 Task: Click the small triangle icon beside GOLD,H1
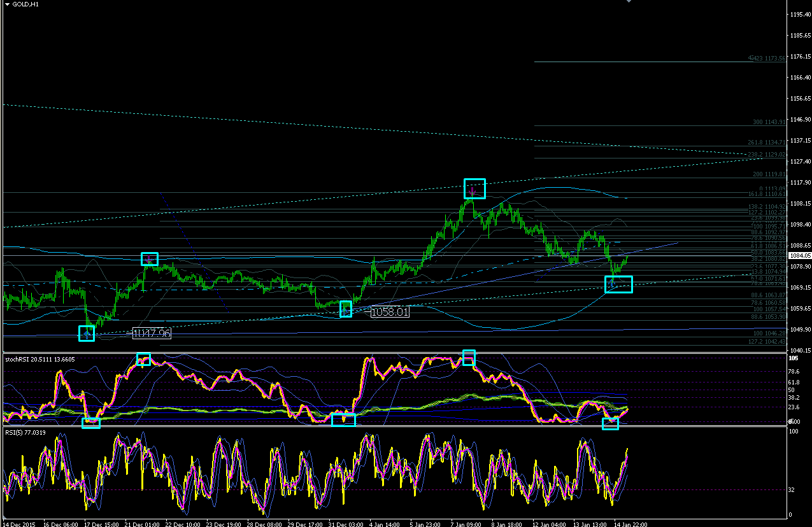click(x=6, y=4)
